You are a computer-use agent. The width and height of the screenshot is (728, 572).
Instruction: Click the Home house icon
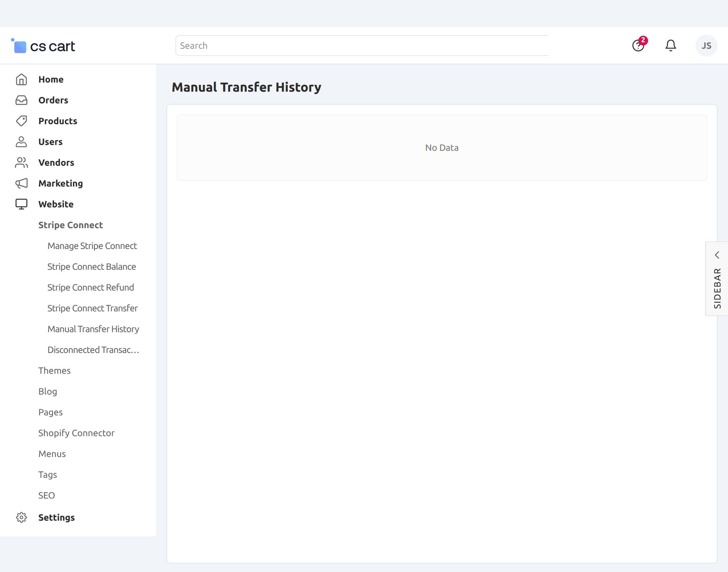click(21, 79)
